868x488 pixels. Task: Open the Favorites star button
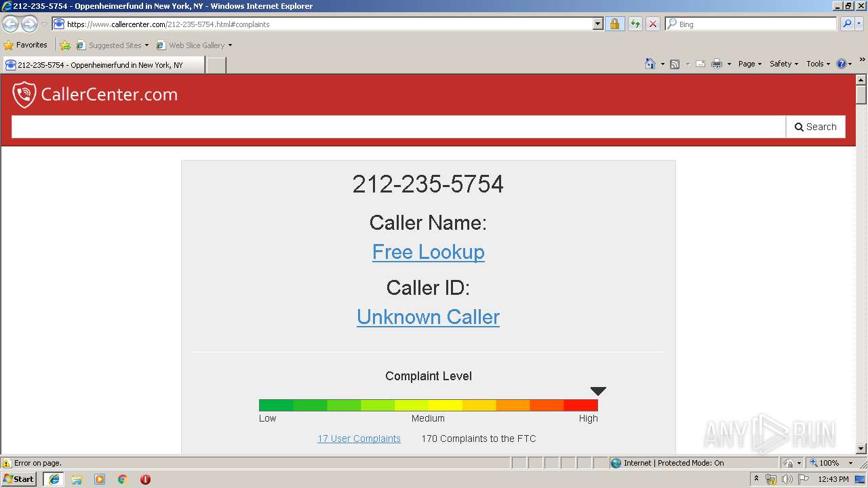click(26, 45)
